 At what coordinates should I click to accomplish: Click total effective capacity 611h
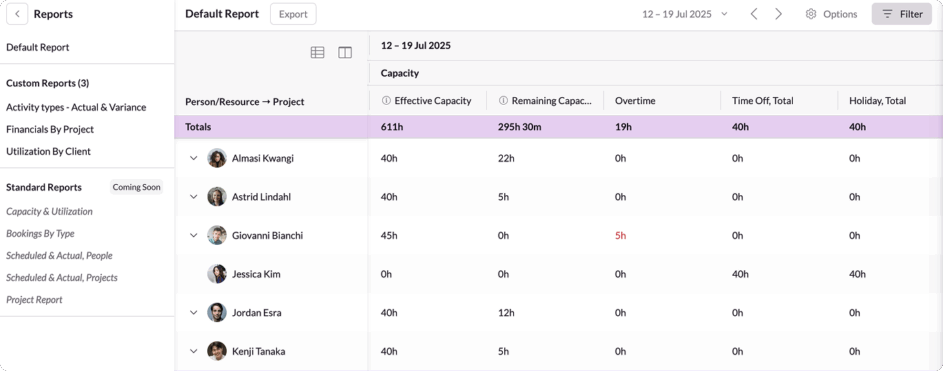click(x=391, y=127)
